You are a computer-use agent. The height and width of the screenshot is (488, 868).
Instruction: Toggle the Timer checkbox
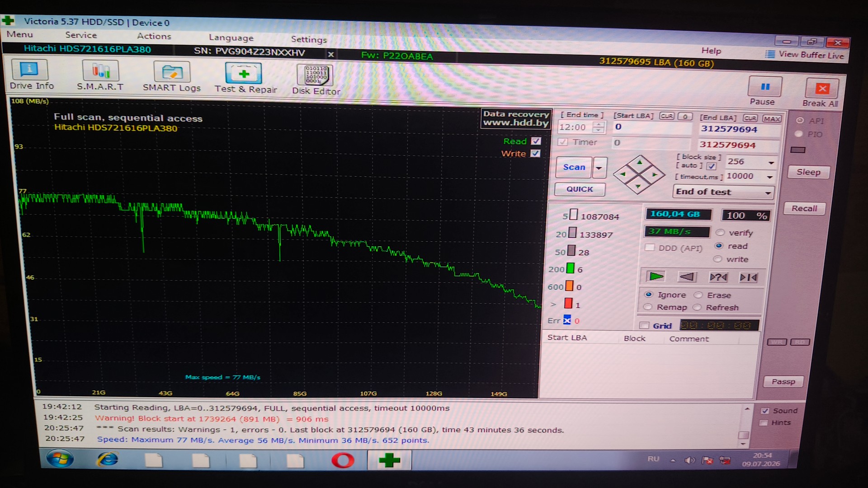click(563, 142)
